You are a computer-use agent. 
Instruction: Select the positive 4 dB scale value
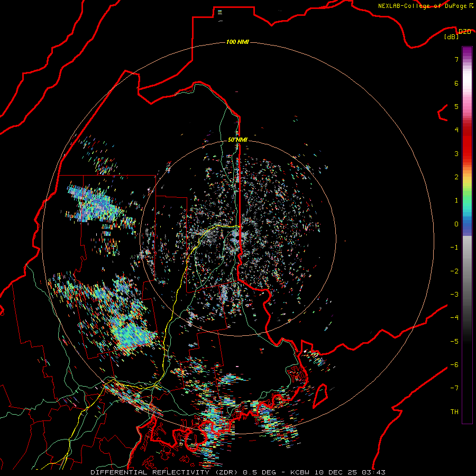click(456, 130)
